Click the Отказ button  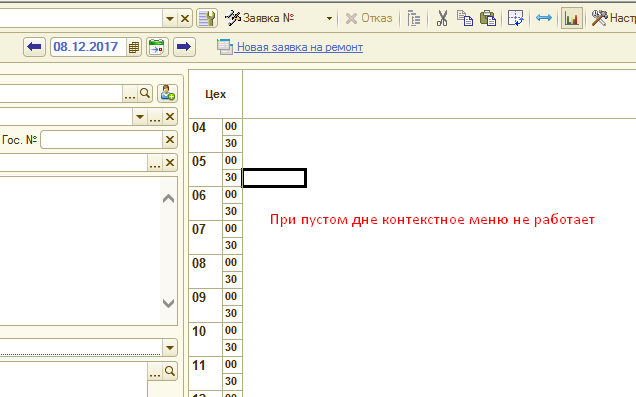[x=369, y=18]
